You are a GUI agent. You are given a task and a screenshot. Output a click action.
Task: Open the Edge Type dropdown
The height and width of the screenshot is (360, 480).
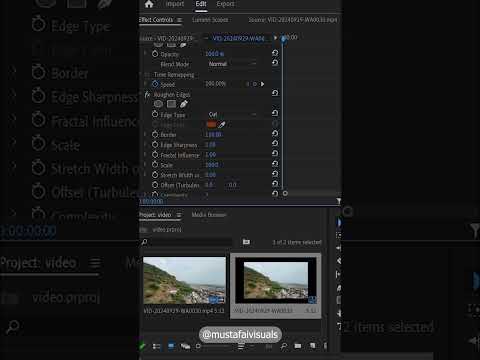232,114
